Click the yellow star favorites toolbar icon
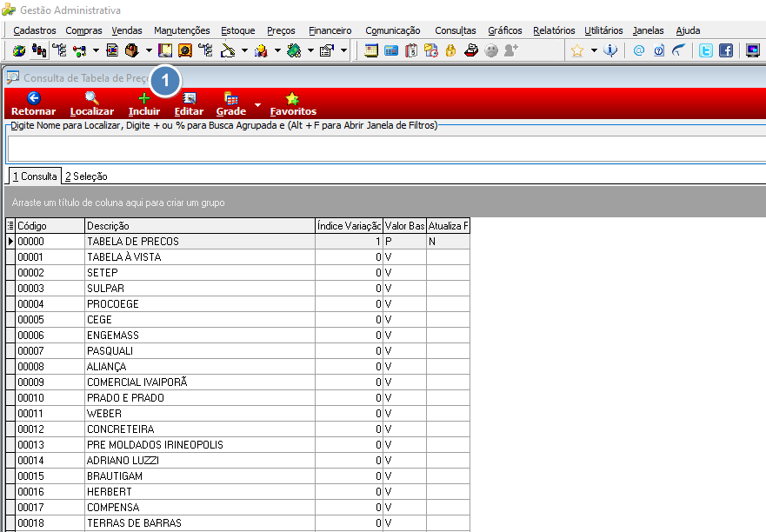Viewport: 766px width, 532px height. (577, 50)
